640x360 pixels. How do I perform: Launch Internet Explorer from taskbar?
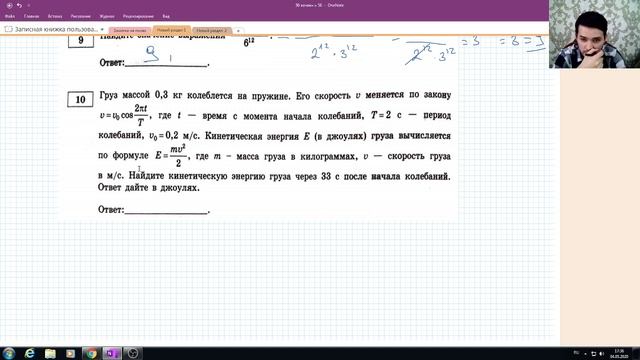29,353
